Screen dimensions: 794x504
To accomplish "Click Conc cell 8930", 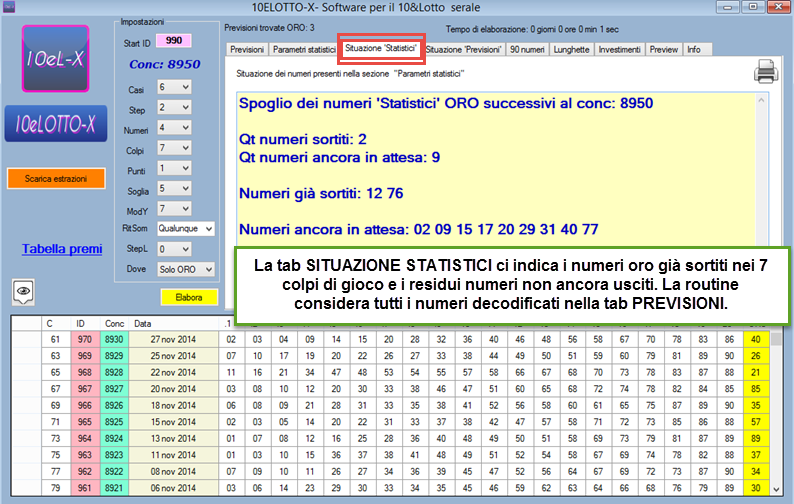I will point(114,339).
